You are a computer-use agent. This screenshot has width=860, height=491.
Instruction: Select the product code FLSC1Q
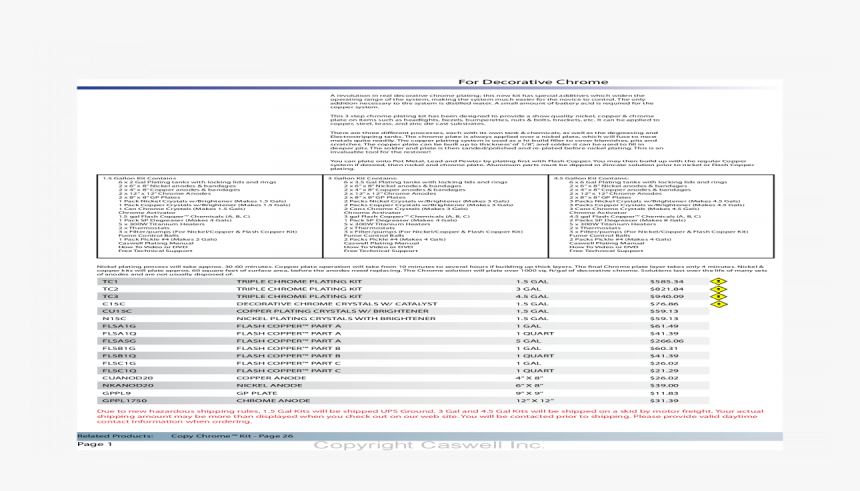[x=119, y=370]
